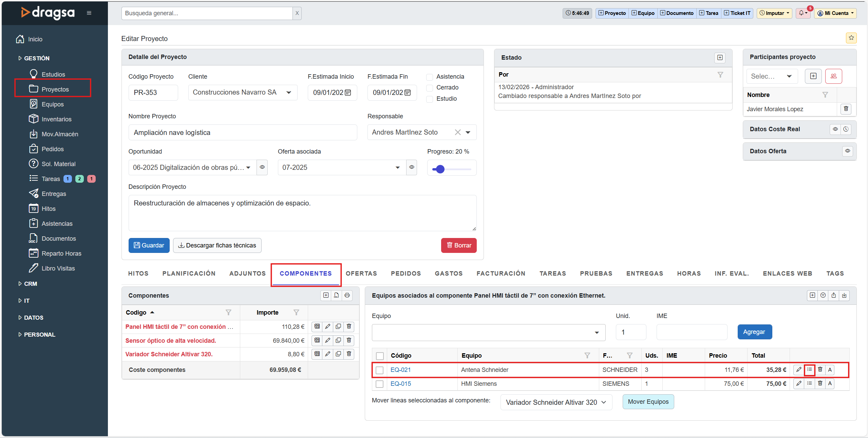This screenshot has height=438, width=868.
Task: Click the Guardar button
Action: 149,245
